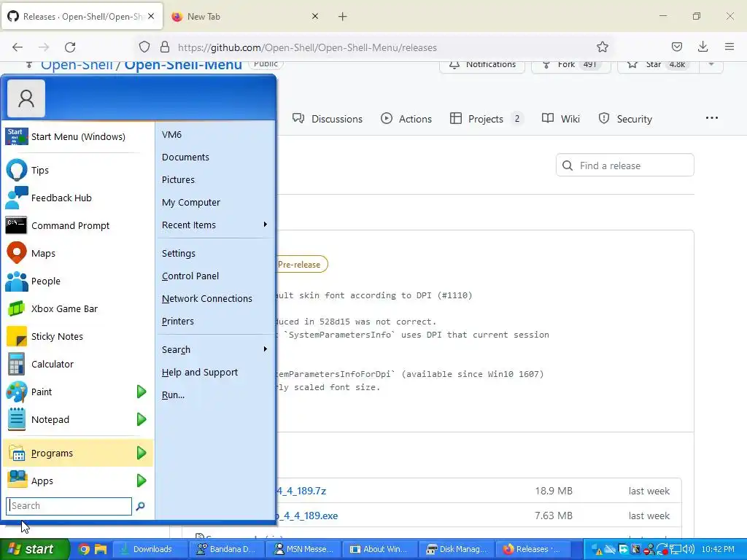
Task: Open the People app
Action: 77,281
